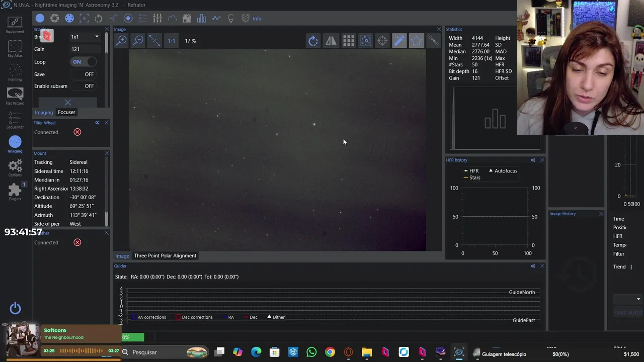Open Guider panel settings icon
644x362 pixels.
[x=533, y=266]
